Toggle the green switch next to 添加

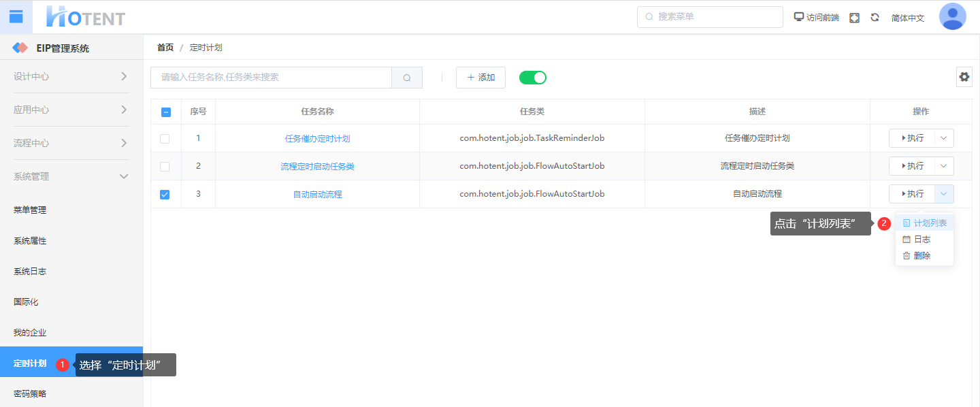pyautogui.click(x=533, y=78)
